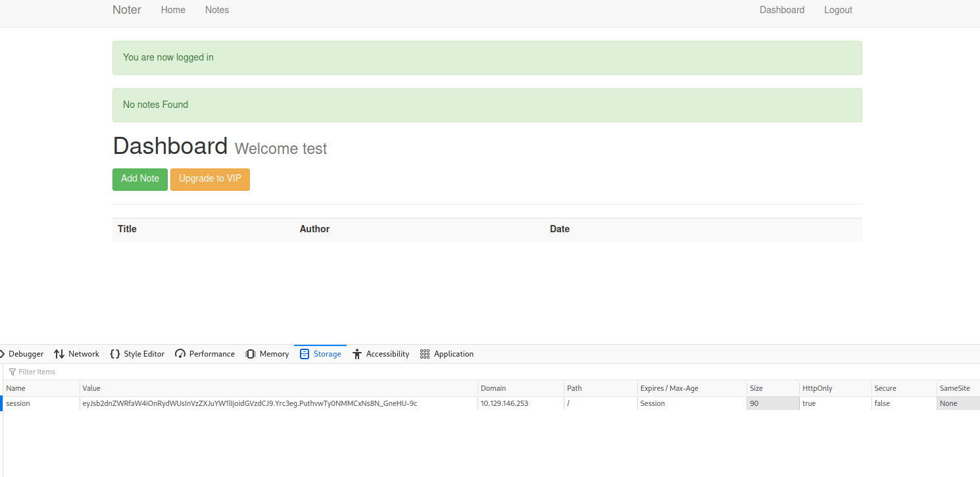Open the Notes navigation link
The height and width of the screenshot is (477, 980).
pyautogui.click(x=217, y=10)
